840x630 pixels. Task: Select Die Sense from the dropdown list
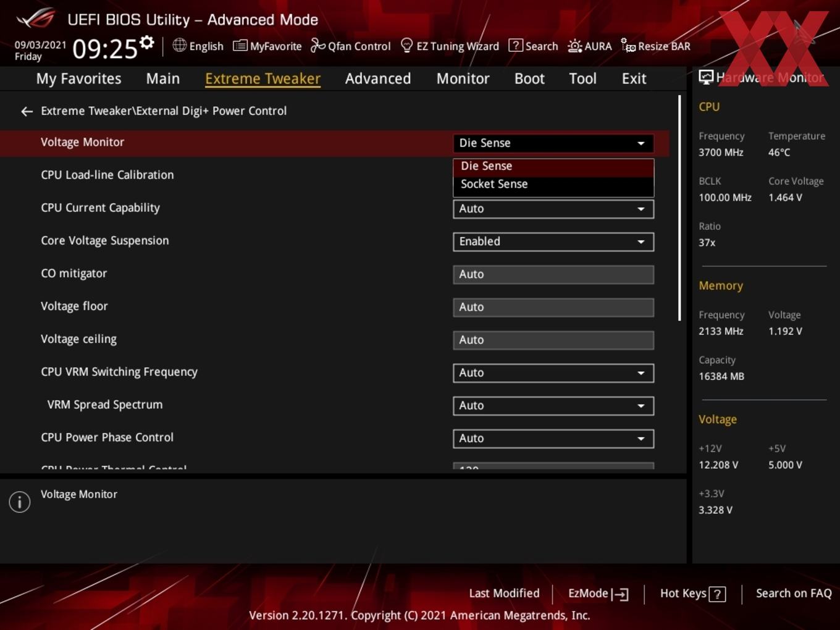pos(553,166)
